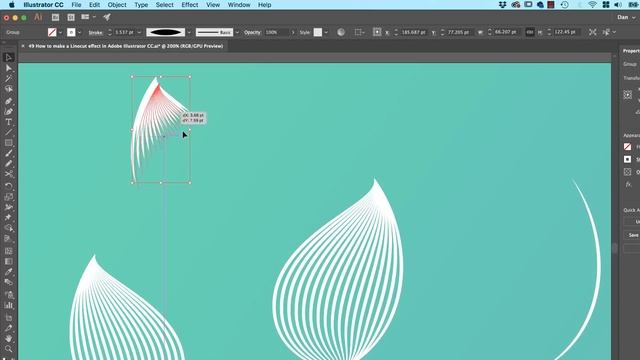The image size is (640, 360).
Task: Open Adobe Stock from the application bar
Action: (71, 17)
